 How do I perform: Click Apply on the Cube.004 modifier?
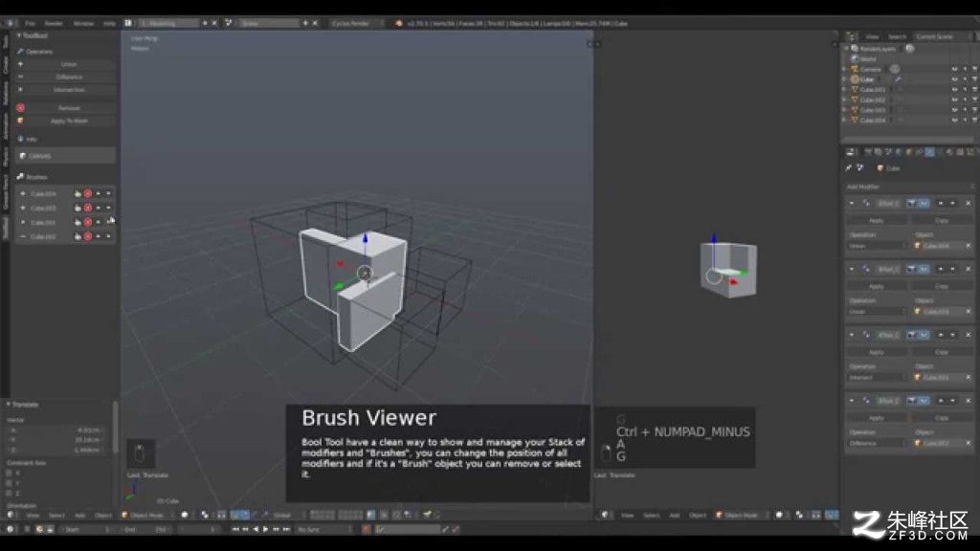tap(877, 221)
